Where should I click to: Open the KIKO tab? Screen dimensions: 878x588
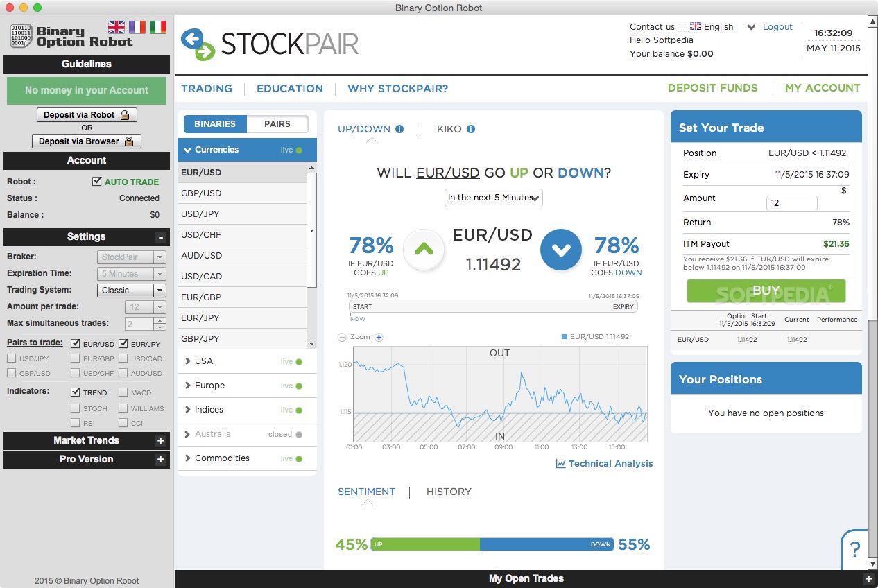pyautogui.click(x=449, y=129)
